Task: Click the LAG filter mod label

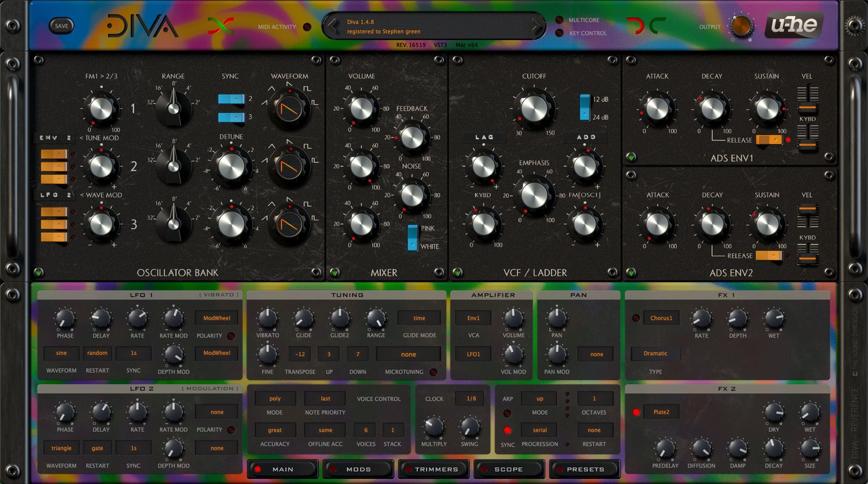Action: click(484, 137)
